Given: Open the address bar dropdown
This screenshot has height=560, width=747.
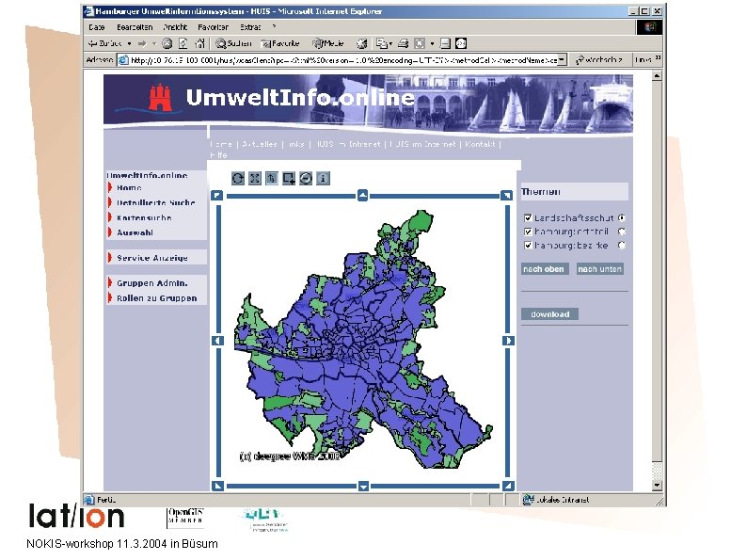Looking at the screenshot, I should click(563, 59).
